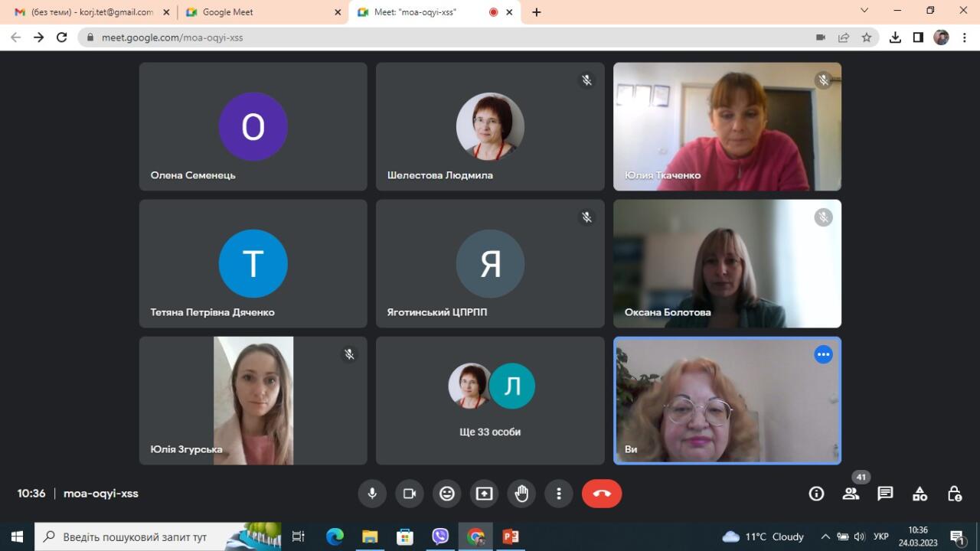The image size is (980, 551).
Task: Open more options three-dot menu in call bar
Action: click(x=559, y=494)
